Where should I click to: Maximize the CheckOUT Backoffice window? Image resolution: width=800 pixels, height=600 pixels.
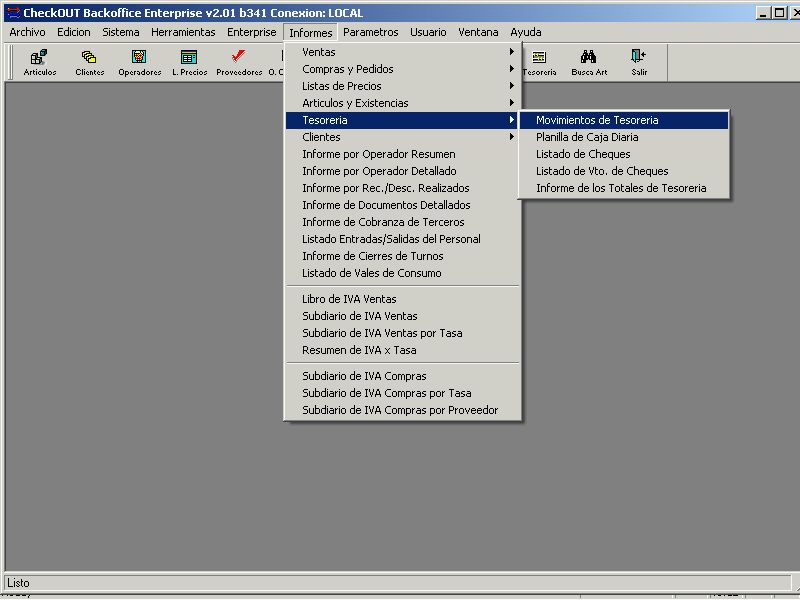pos(779,13)
